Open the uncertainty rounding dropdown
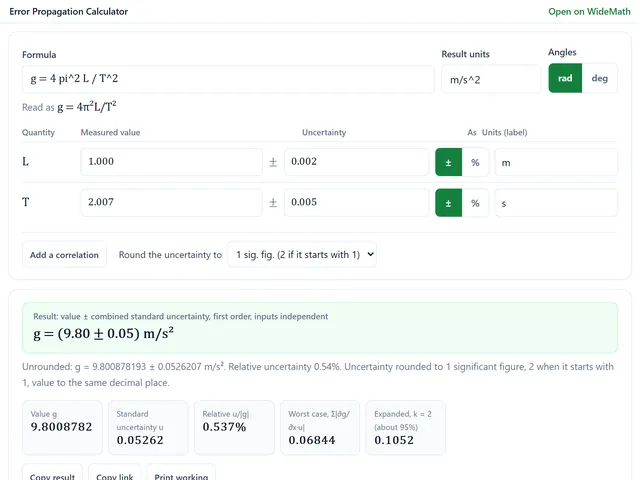 (302, 255)
